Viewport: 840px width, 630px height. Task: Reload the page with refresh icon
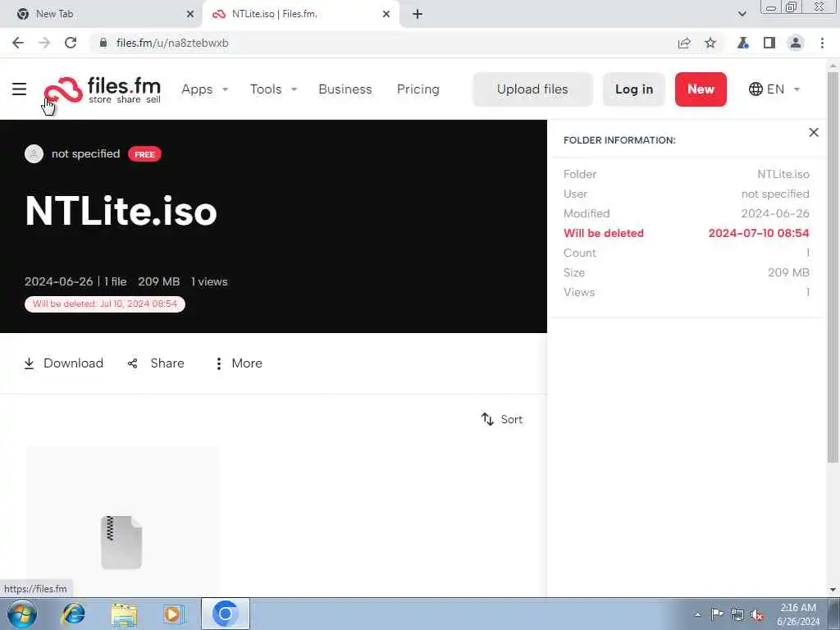[x=71, y=43]
